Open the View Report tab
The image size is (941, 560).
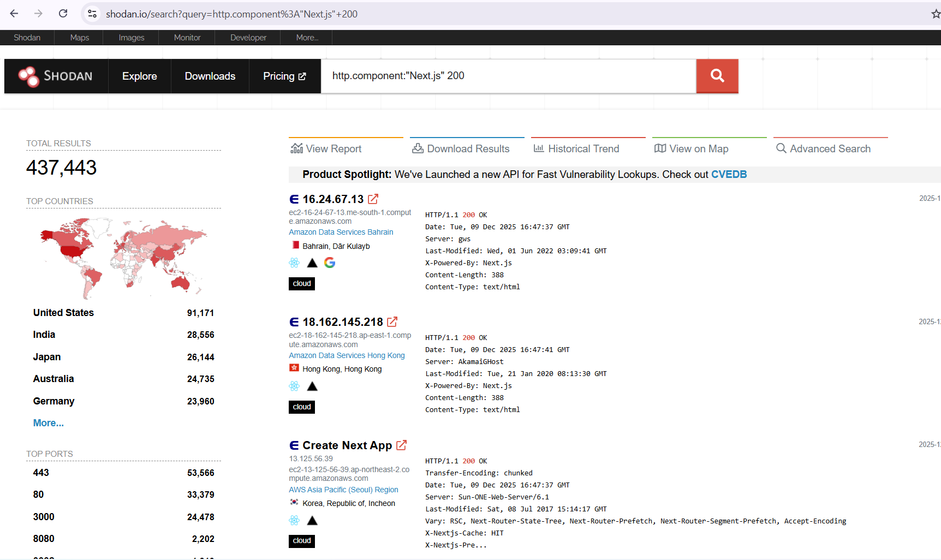click(346, 148)
